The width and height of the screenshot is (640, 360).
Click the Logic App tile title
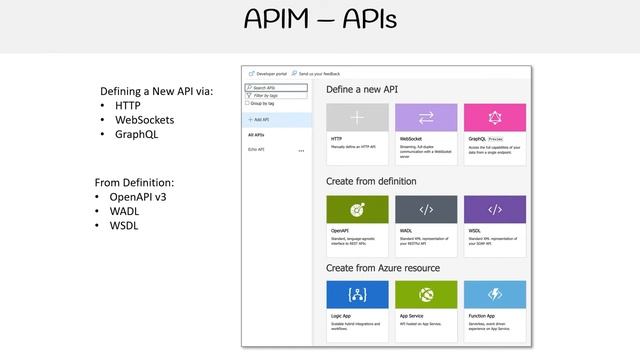[341, 316]
